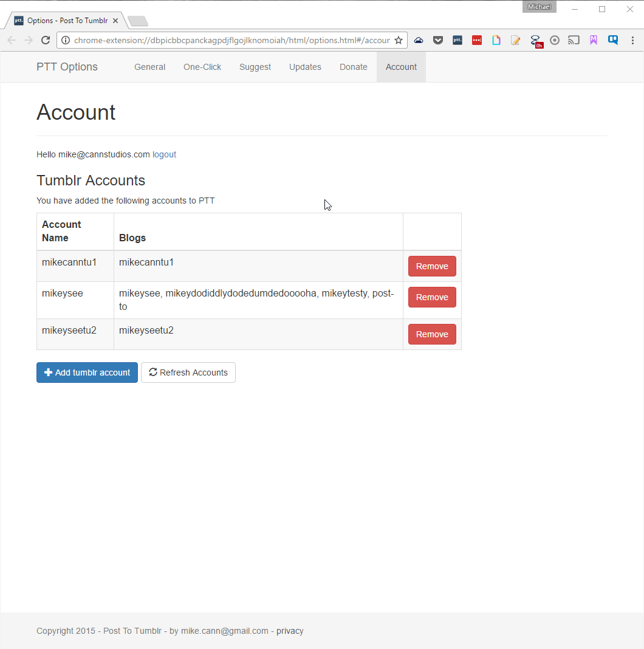
Task: Open the Chrome three-dot menu
Action: (x=632, y=40)
